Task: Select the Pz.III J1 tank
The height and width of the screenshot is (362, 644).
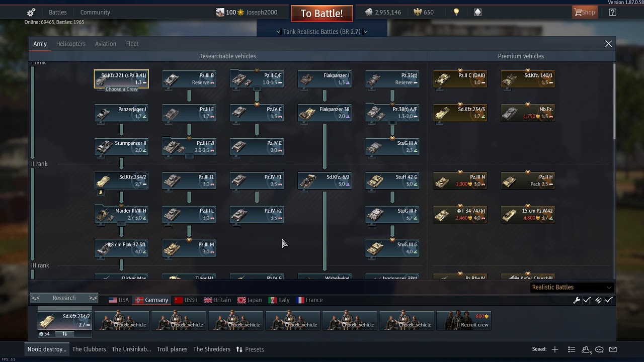Action: 189,180
